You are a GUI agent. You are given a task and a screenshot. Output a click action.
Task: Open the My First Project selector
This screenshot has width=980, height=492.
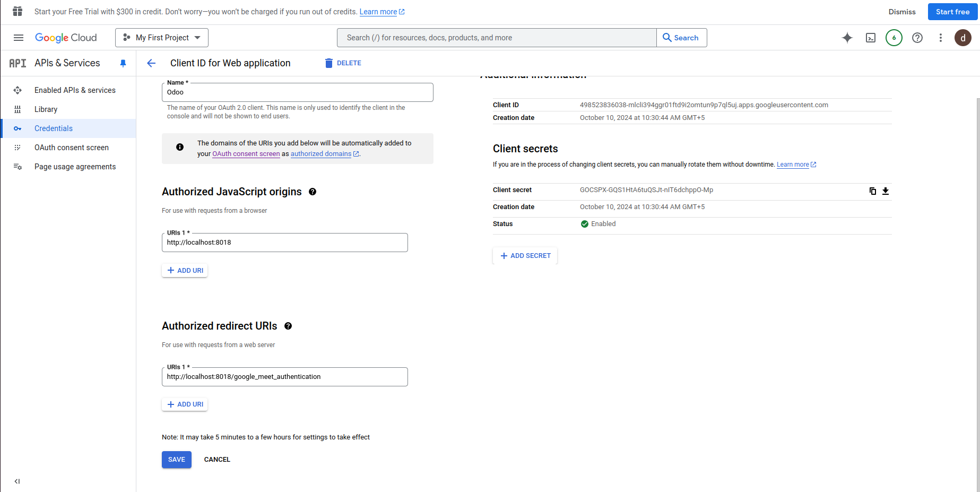pos(162,38)
